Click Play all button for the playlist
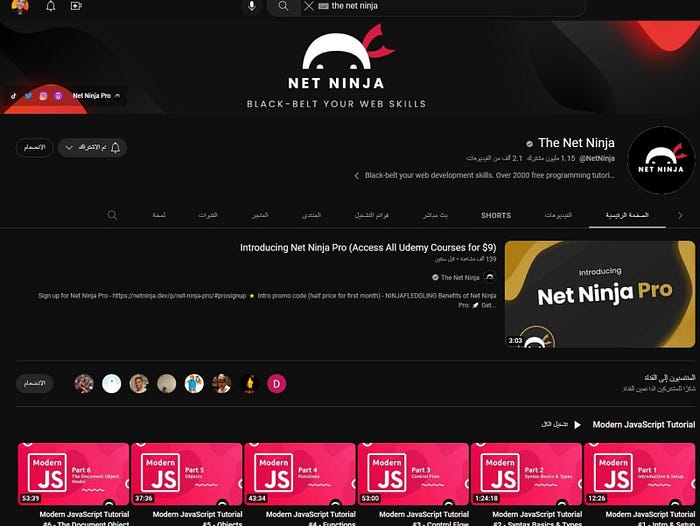The image size is (700, 526). 561,425
